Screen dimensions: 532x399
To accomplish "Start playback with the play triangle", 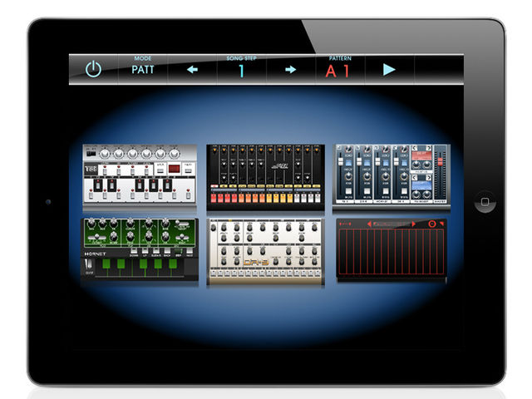I will coord(389,70).
